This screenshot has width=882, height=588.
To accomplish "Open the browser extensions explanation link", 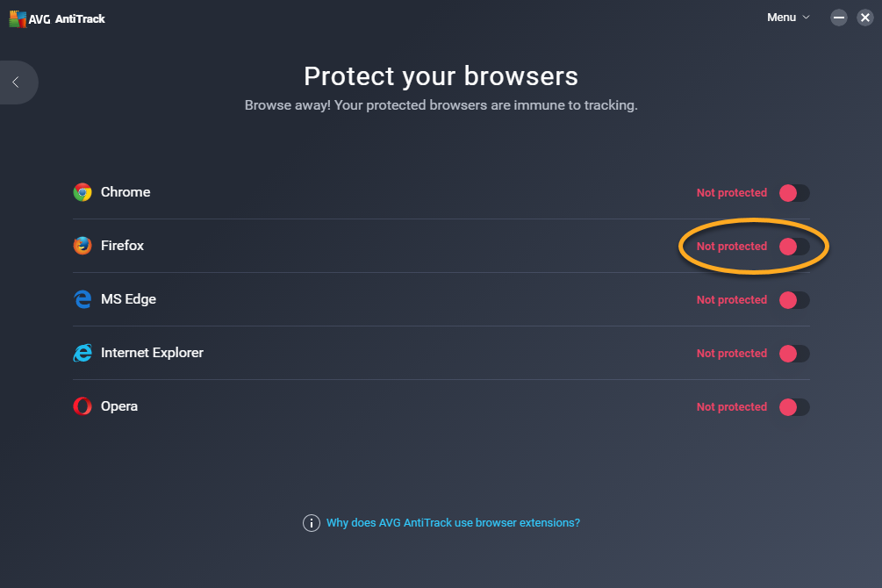I will [453, 523].
